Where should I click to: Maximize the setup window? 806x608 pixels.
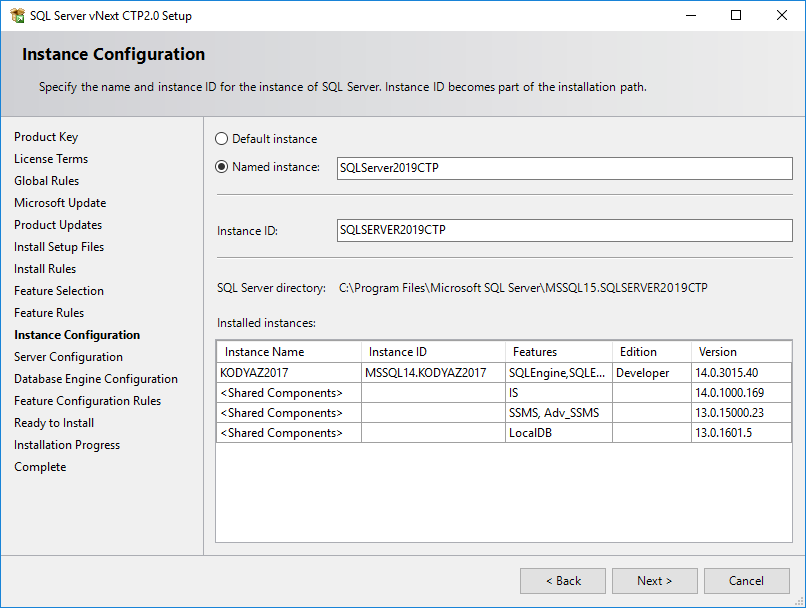click(736, 15)
